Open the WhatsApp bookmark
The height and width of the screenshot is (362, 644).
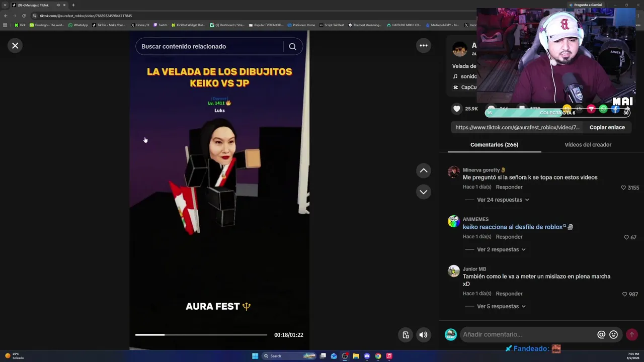pos(78,25)
